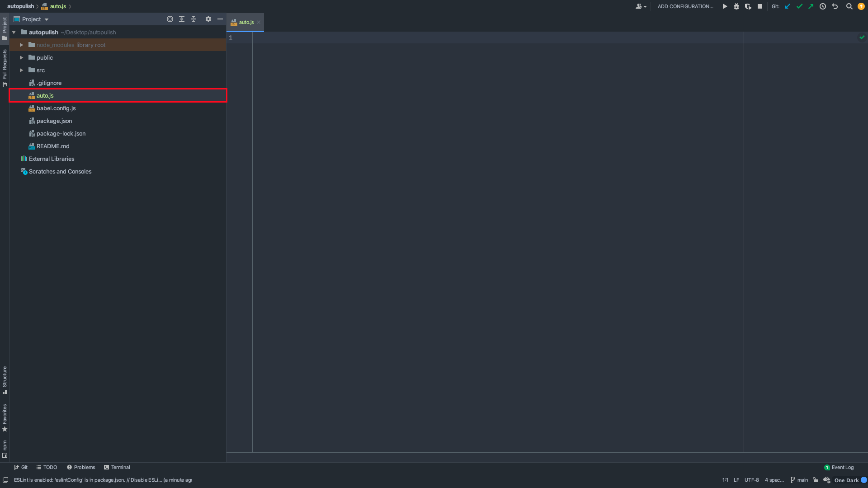Click Git Commit green checkmark

799,6
